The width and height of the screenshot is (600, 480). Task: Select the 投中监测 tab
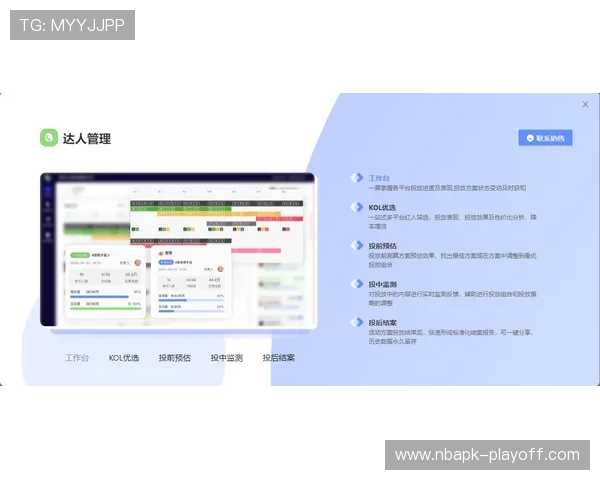pos(227,358)
